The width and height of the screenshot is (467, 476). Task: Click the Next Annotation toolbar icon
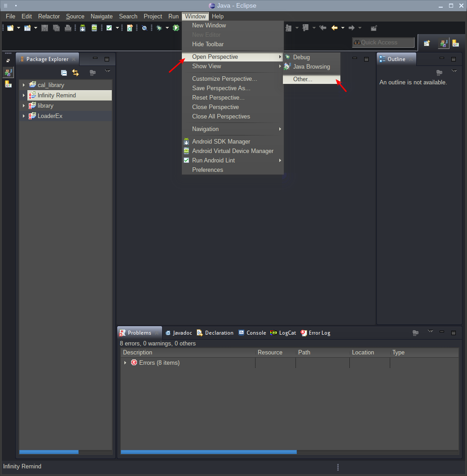[288, 28]
